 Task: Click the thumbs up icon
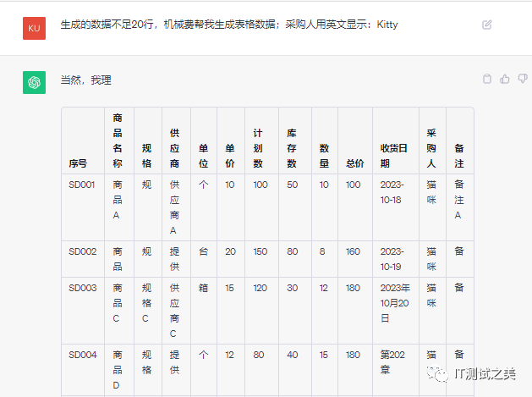505,79
